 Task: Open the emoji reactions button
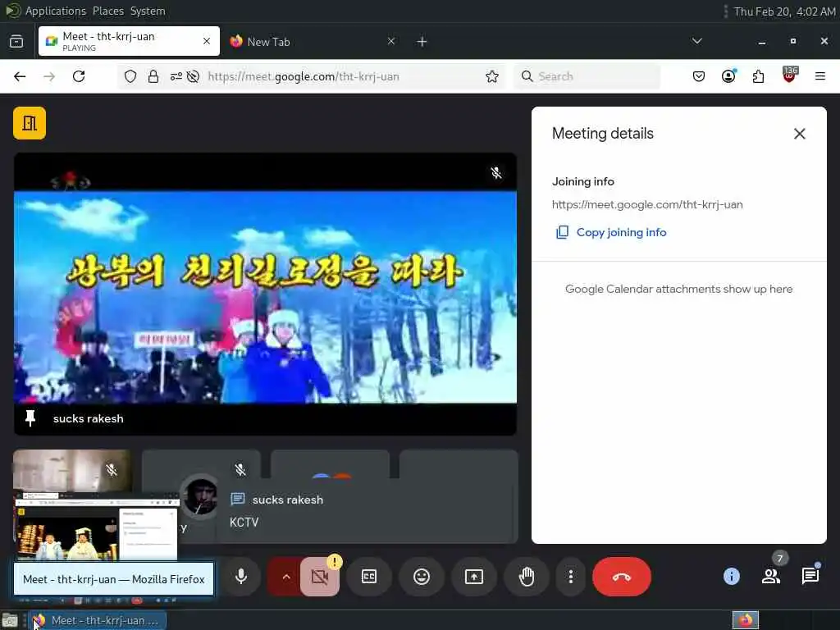click(422, 577)
